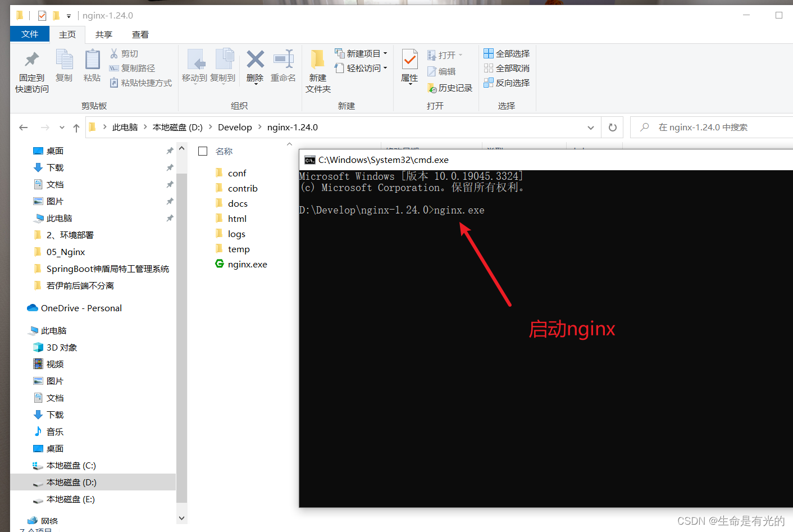Screen dimensions: 793x532
Task: Click the quick access toolbar checkmark icon
Action: [42, 16]
